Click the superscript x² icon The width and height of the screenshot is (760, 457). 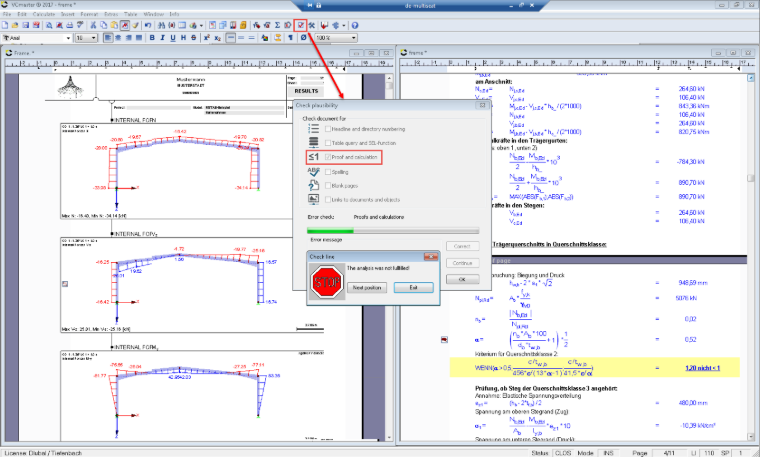coord(207,38)
